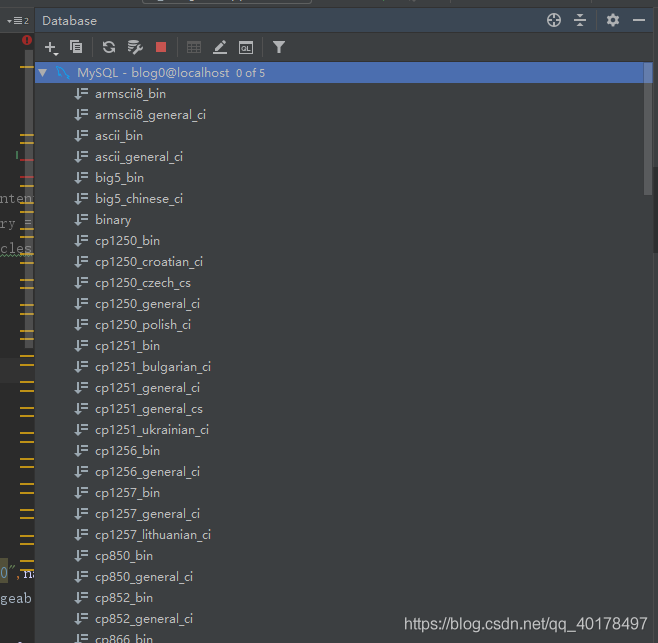This screenshot has height=643, width=658.
Task: Click the '0 of 5' schema selector
Action: [x=250, y=73]
